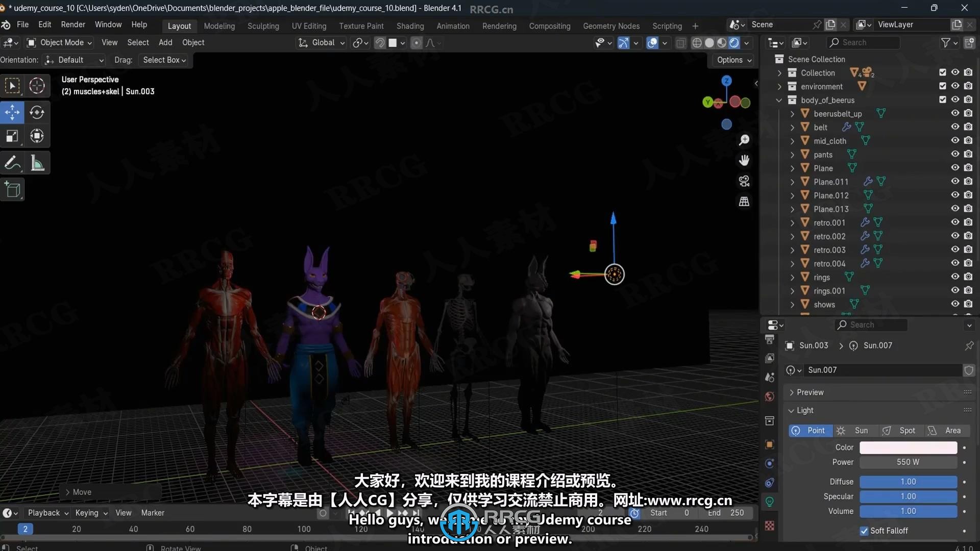Open the File menu
This screenshot has height=551, width=980.
[x=22, y=25]
